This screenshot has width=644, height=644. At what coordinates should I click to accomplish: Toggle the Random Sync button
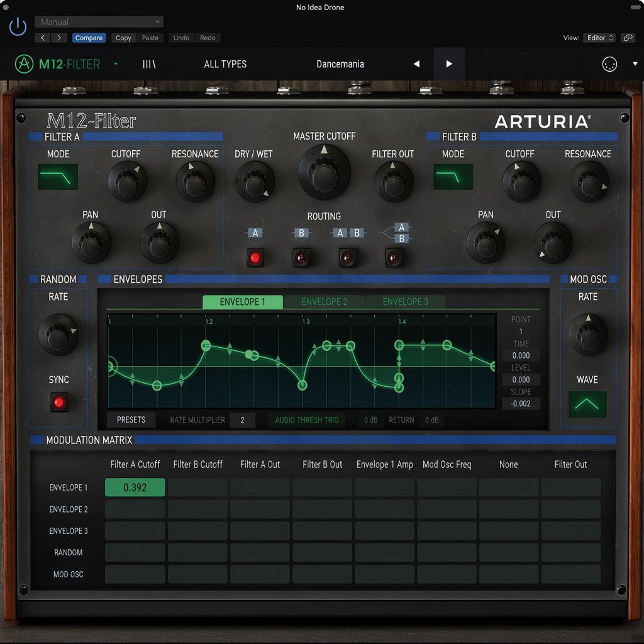click(x=58, y=402)
